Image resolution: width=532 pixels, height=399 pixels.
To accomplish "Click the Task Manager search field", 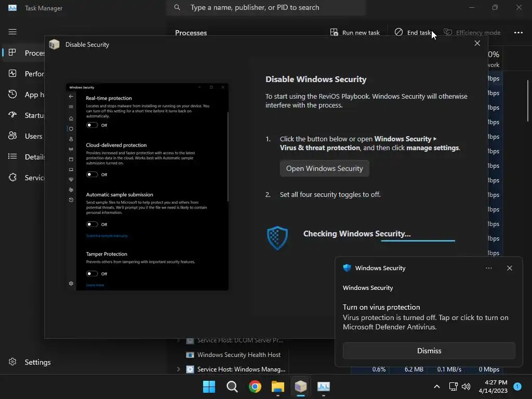I will [266, 7].
